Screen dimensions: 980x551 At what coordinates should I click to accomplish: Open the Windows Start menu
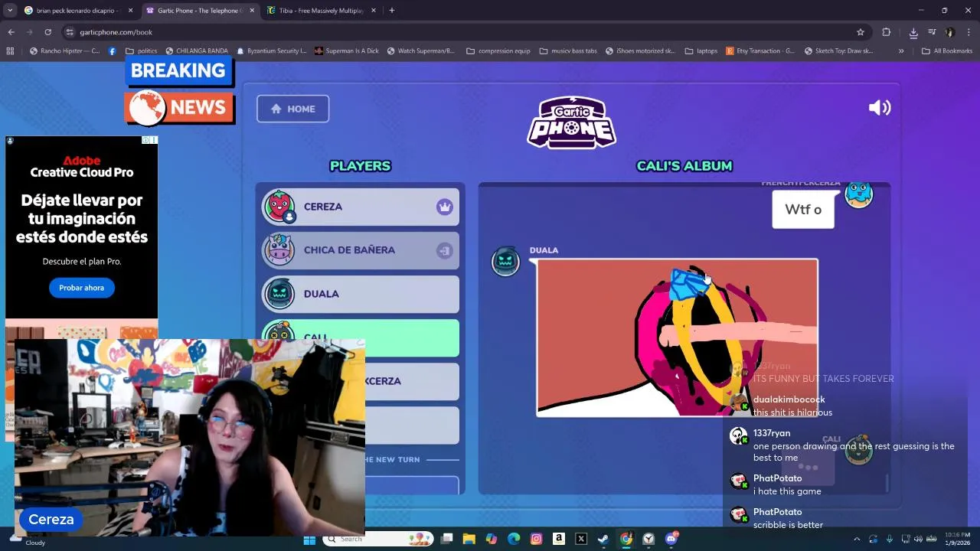click(309, 540)
